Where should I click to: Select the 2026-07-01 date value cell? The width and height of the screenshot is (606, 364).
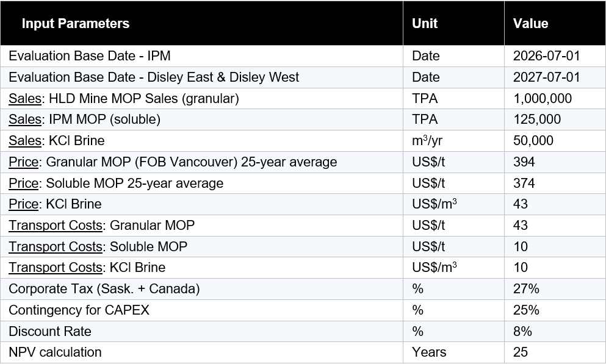click(x=546, y=56)
